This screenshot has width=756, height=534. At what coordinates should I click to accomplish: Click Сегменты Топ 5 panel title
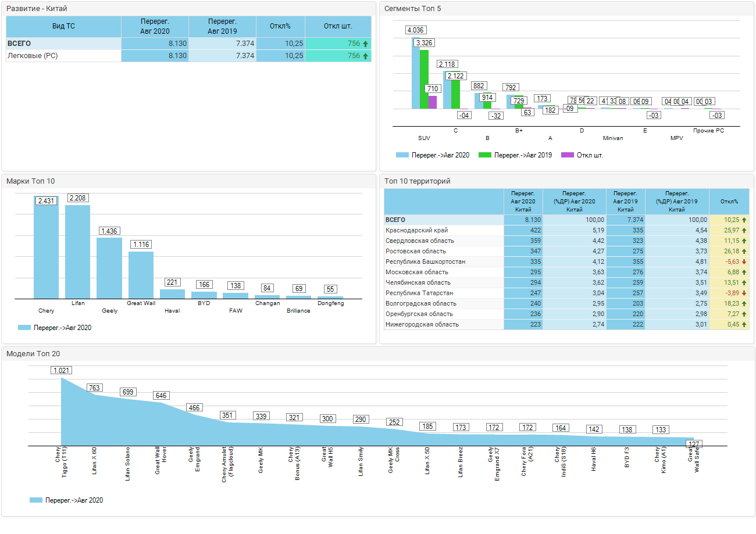point(412,9)
